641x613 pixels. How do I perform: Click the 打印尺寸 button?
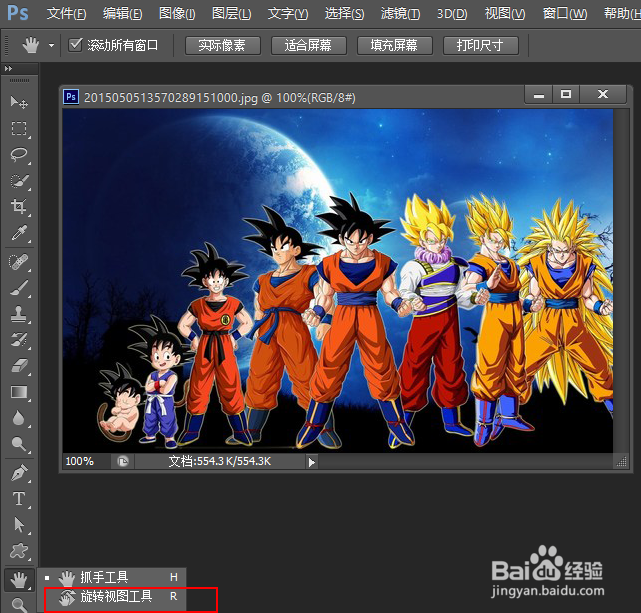pos(481,45)
